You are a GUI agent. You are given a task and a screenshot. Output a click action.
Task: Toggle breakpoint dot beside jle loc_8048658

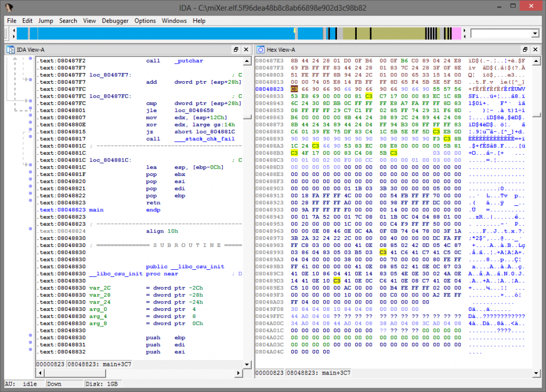(x=30, y=108)
